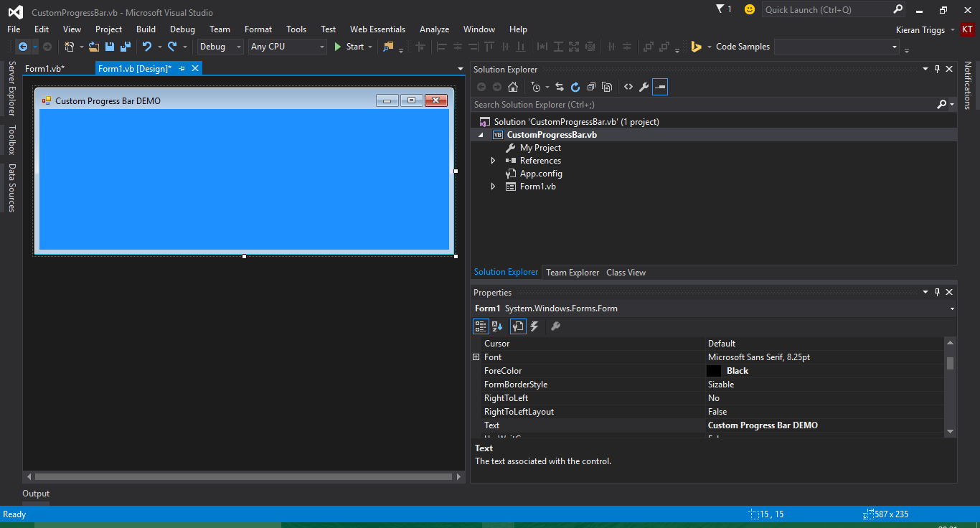
Task: Click Solution Explorer Home icon
Action: click(x=513, y=87)
